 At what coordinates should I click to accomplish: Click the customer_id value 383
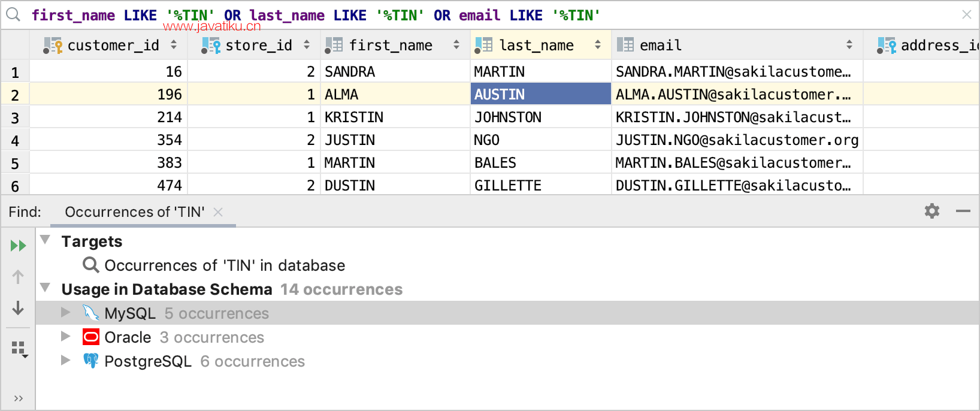tap(108, 162)
